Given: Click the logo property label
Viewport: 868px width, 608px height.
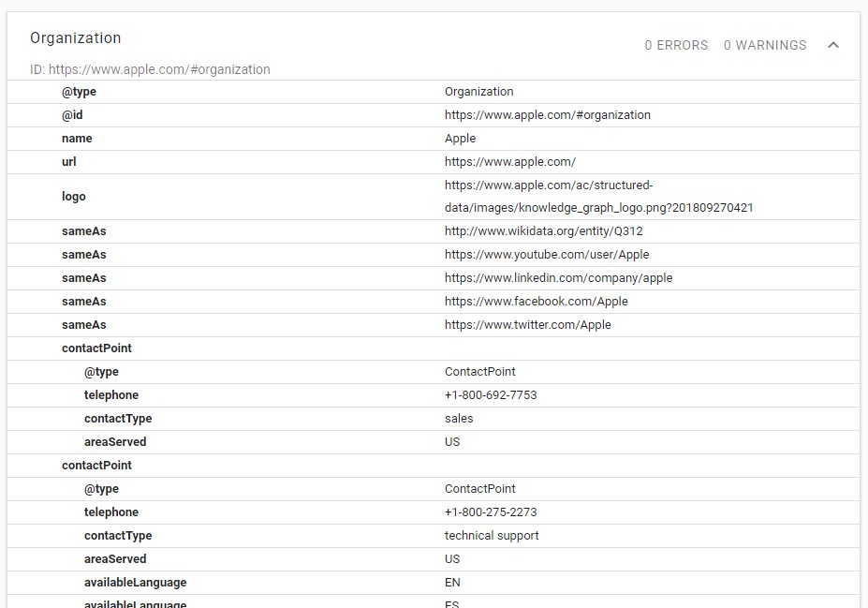Looking at the screenshot, I should (74, 197).
